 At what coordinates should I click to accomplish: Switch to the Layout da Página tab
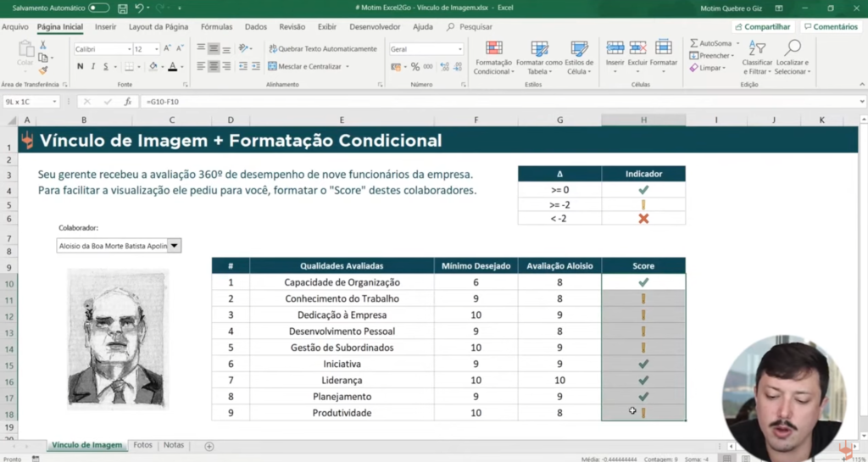coord(159,26)
